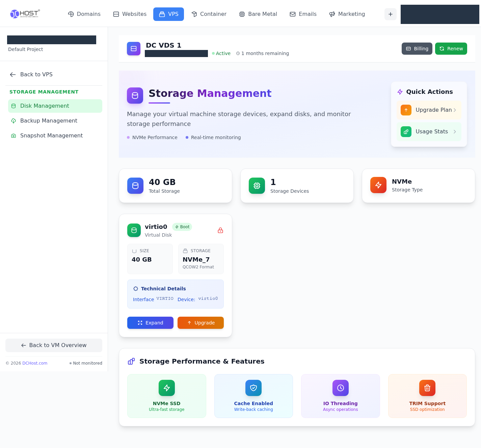Click the orange Upgrade Plan arrow icon
This screenshot has height=448, width=481.
(406, 110)
